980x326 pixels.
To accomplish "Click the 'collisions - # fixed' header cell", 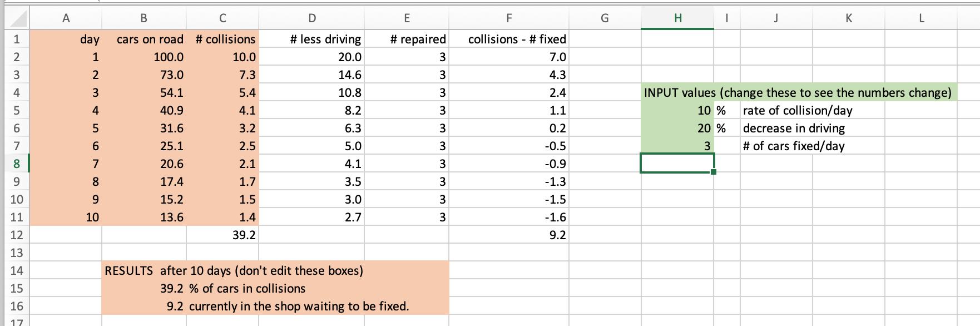I will [509, 39].
